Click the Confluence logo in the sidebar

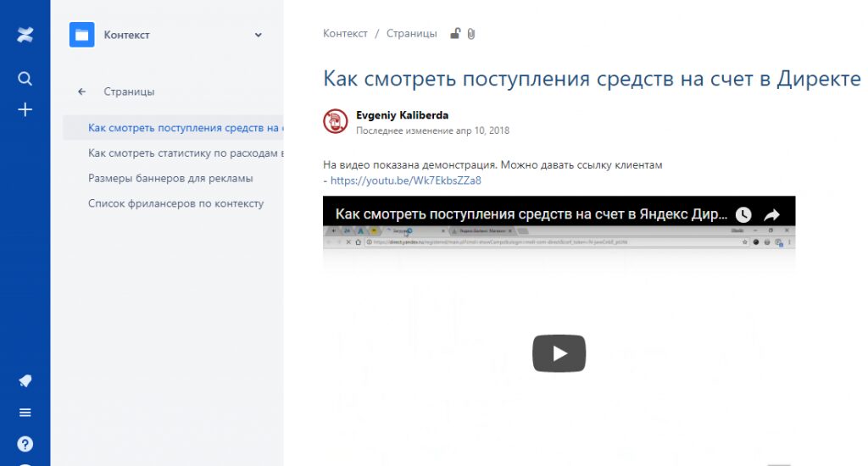[25, 35]
